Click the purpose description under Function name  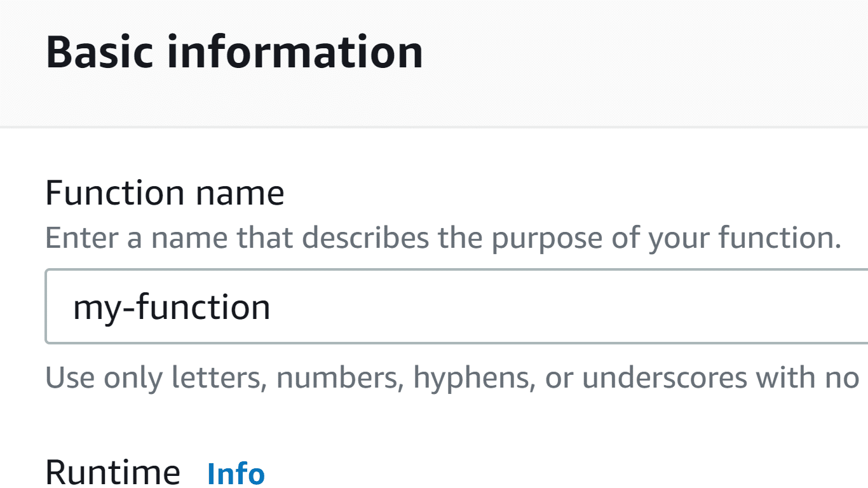coord(445,237)
